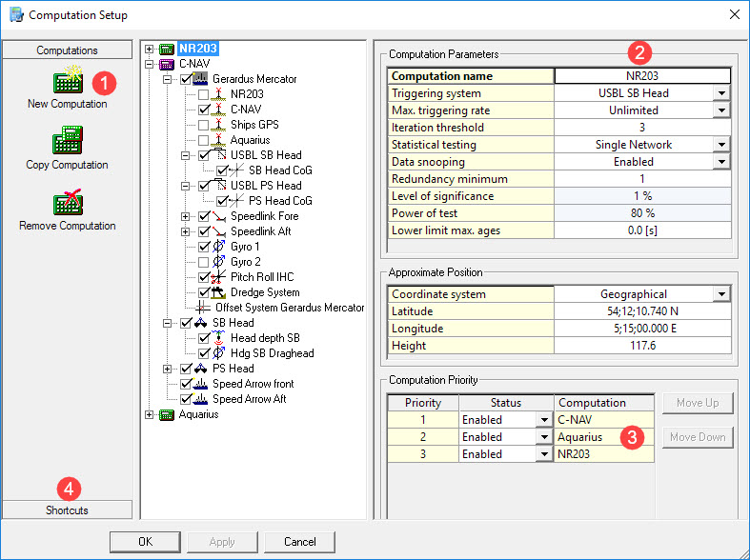Viewport: 750px width, 560px height.
Task: Click the Pitch Roll IHC sensor icon
Action: click(218, 277)
